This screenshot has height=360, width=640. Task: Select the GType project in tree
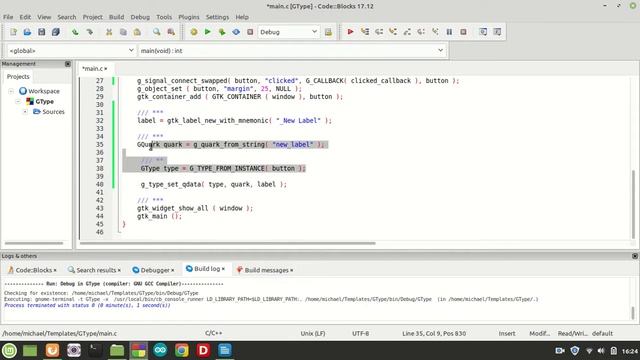pos(44,101)
